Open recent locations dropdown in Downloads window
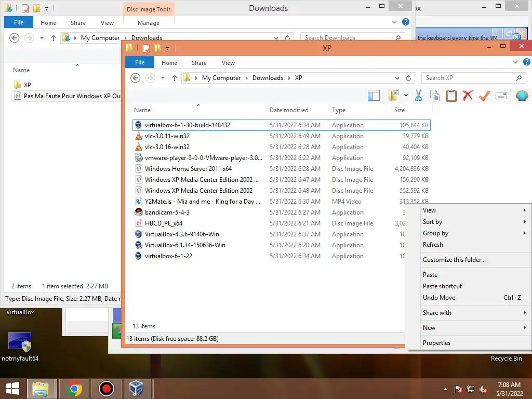 point(42,37)
